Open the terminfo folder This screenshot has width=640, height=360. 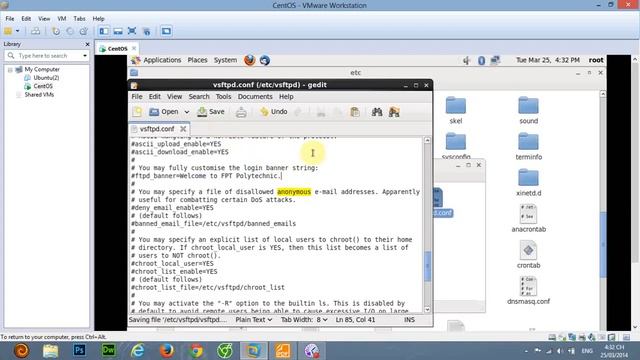(x=529, y=146)
